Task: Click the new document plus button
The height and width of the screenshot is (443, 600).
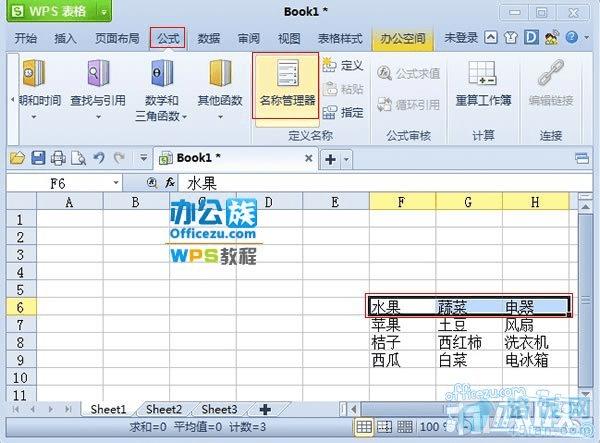Action: click(330, 159)
